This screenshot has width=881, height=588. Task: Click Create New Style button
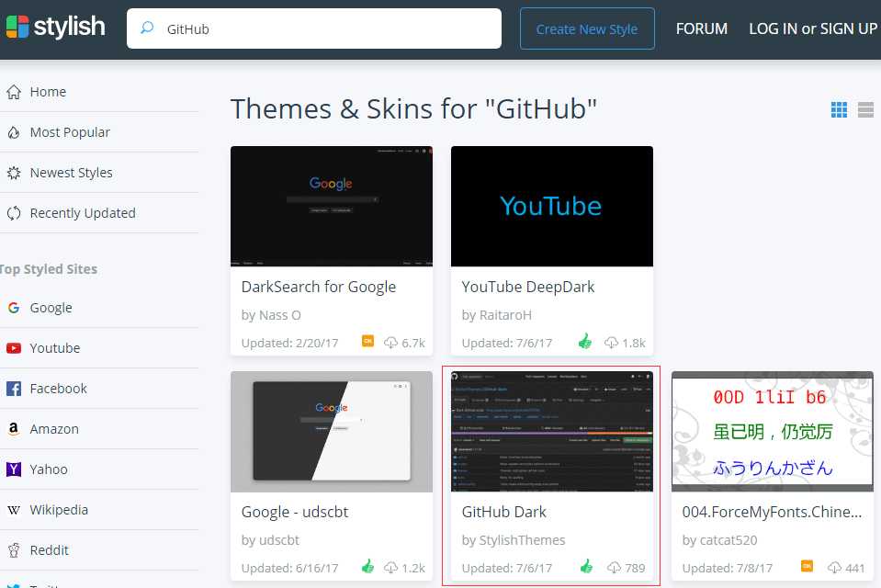pos(587,28)
